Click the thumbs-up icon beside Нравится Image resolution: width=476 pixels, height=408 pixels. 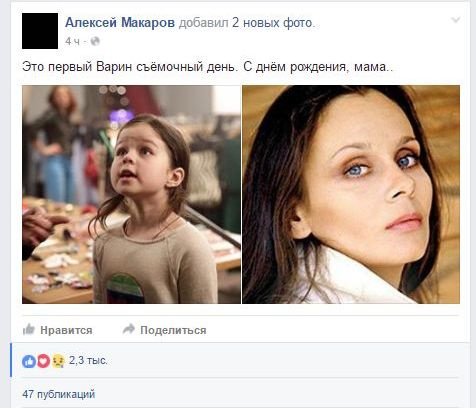29,329
